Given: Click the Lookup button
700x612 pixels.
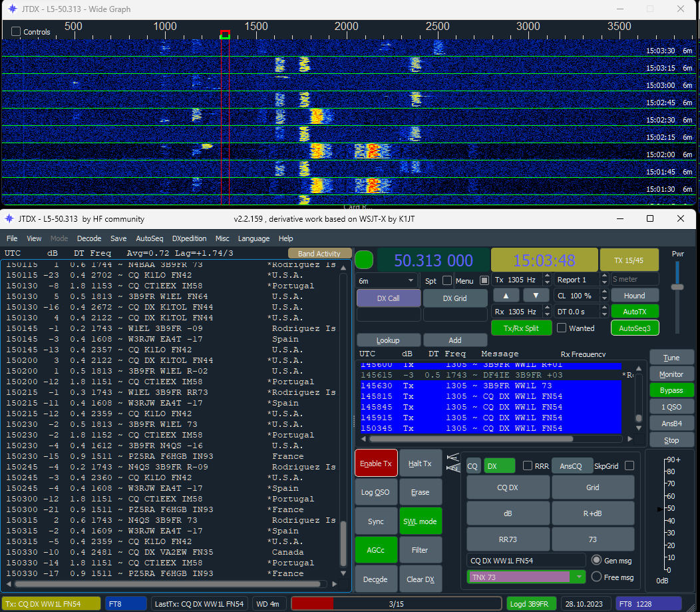Looking at the screenshot, I should coord(387,340).
